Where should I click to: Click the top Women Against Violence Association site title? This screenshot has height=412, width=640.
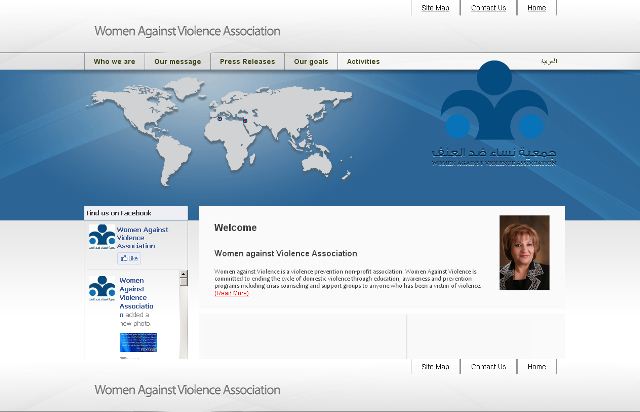coord(187,31)
